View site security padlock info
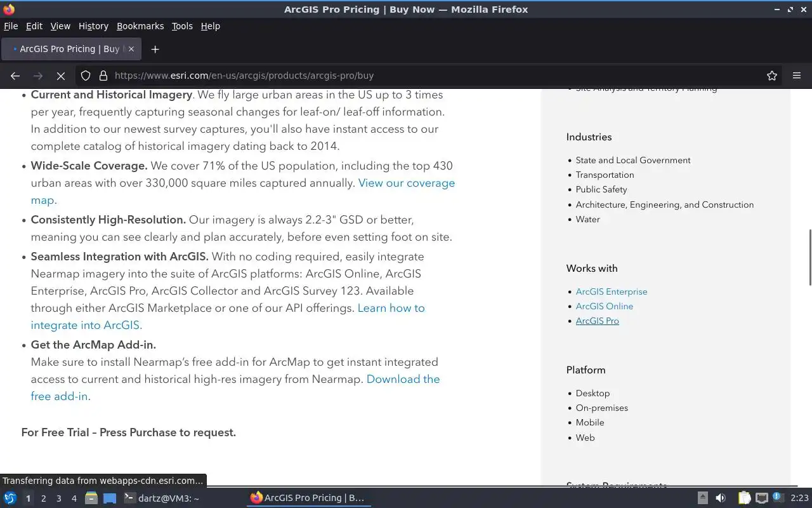Image resolution: width=812 pixels, height=508 pixels. pyautogui.click(x=103, y=76)
